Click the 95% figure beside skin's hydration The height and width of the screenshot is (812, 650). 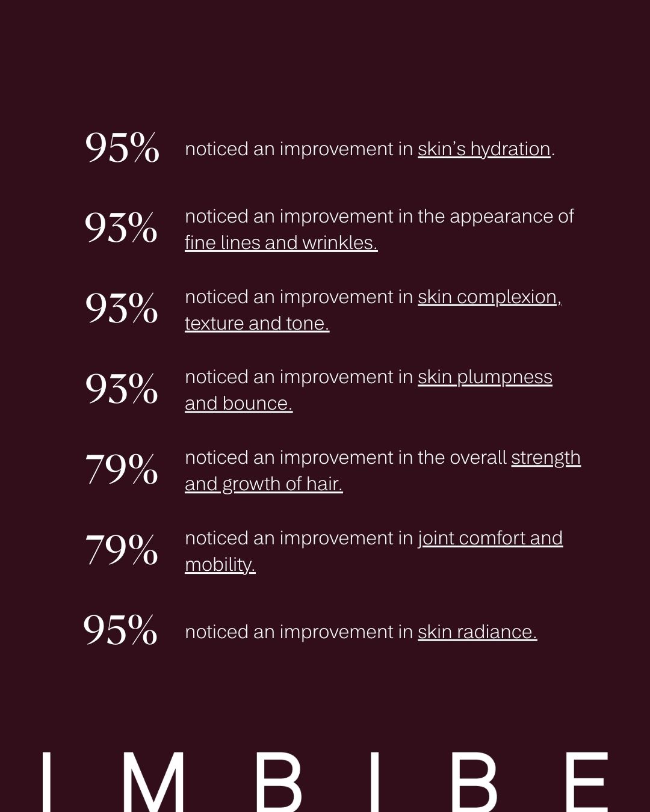pos(122,148)
